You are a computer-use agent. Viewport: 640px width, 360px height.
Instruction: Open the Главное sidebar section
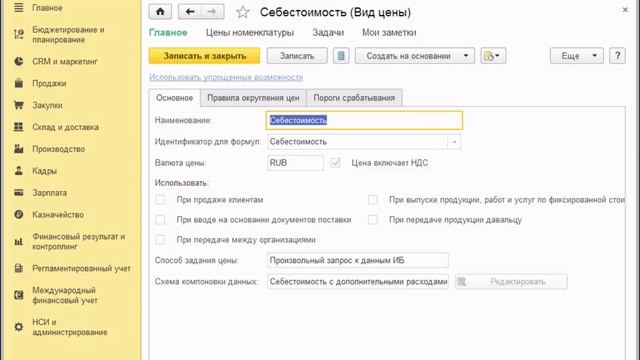point(47,8)
